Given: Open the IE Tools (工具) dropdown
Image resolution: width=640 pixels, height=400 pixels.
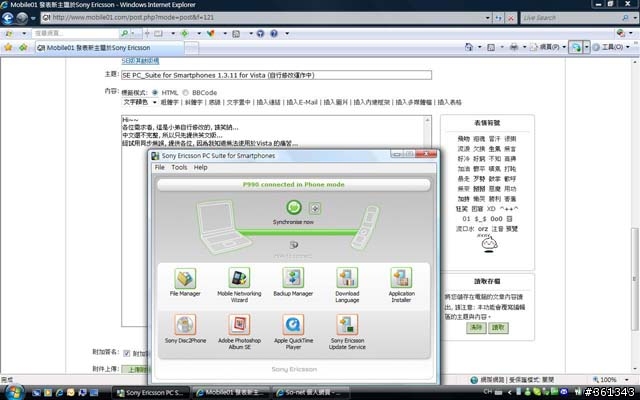Looking at the screenshot, I should 611,47.
